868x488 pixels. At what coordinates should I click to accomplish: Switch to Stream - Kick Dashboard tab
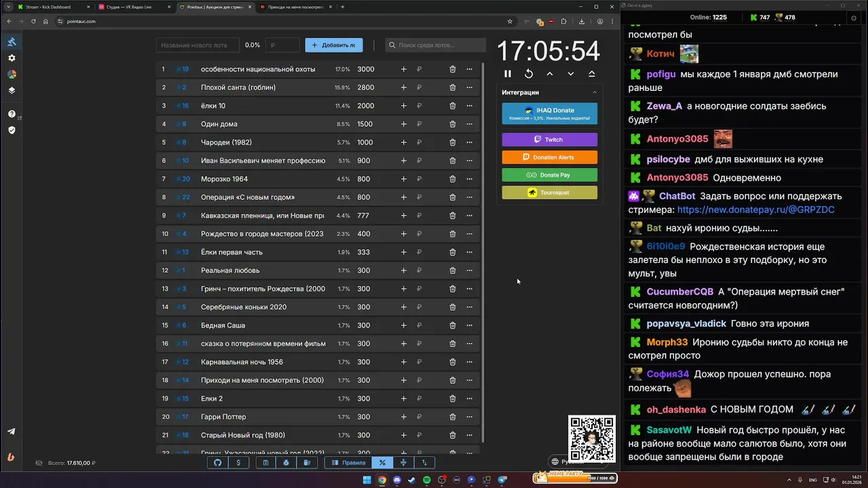click(52, 7)
